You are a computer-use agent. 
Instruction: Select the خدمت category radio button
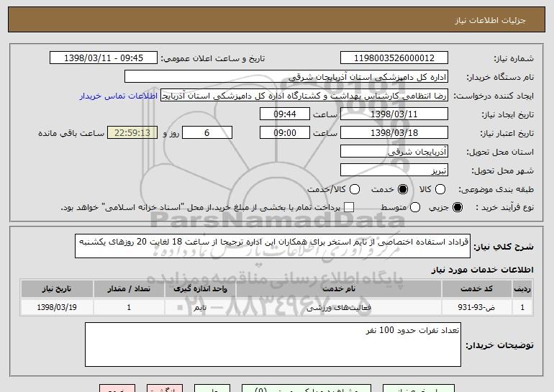pos(403,189)
